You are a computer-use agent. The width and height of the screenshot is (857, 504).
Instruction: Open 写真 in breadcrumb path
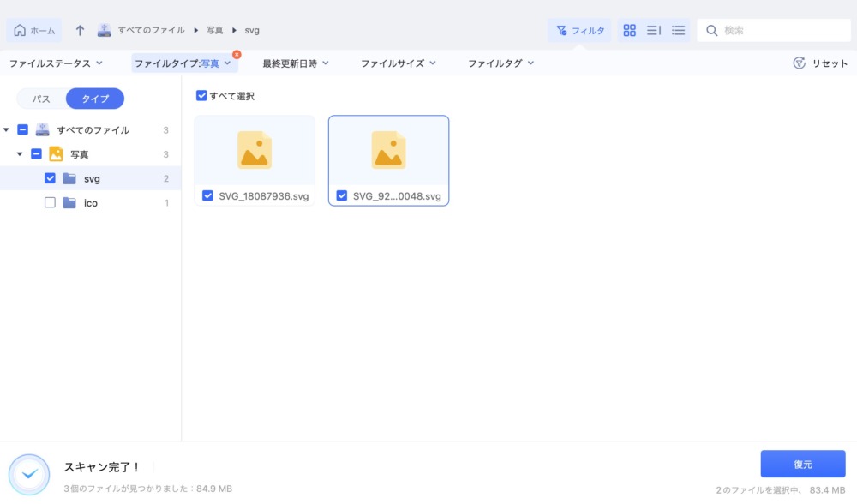(214, 30)
